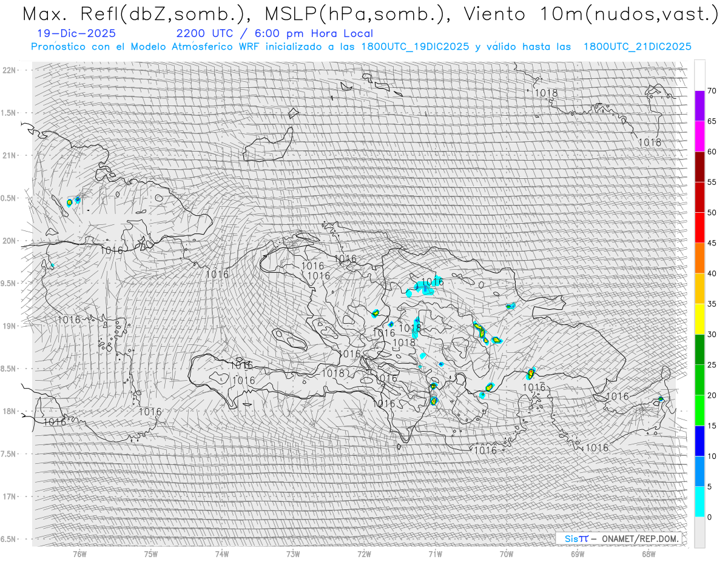This screenshot has height=562, width=728.
Task: Click the '35' legend tick value
Action: coord(712,304)
